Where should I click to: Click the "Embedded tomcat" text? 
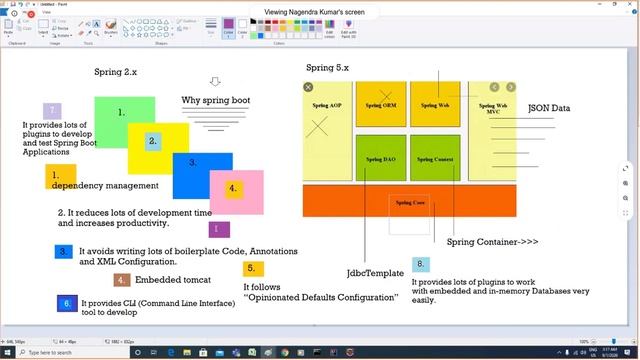(x=173, y=280)
